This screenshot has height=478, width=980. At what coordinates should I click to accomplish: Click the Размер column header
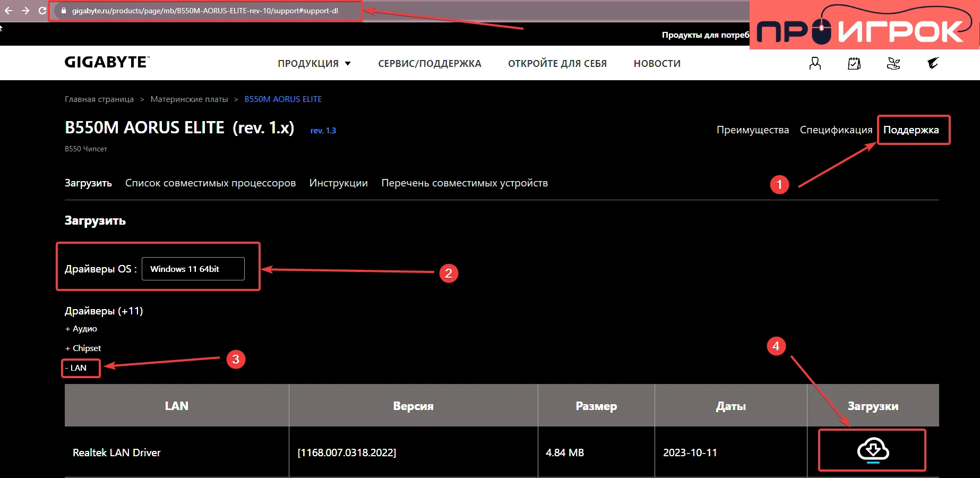[x=596, y=406]
